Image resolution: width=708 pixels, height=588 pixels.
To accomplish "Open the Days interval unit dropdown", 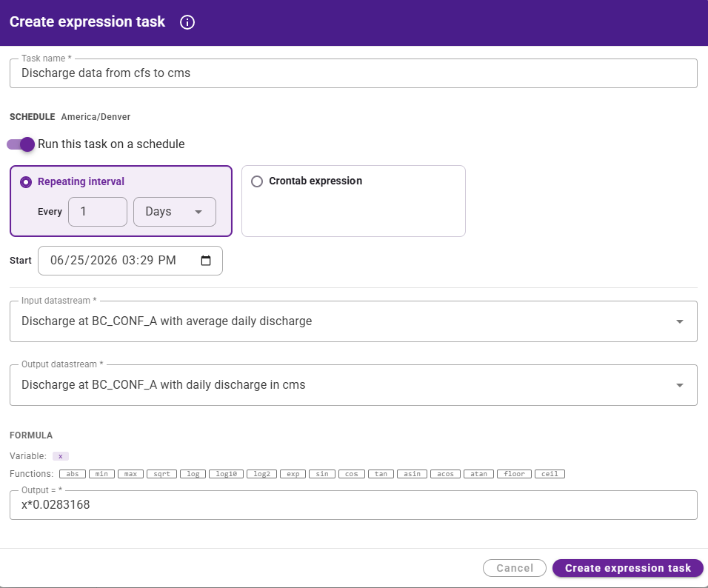I will [x=175, y=212].
